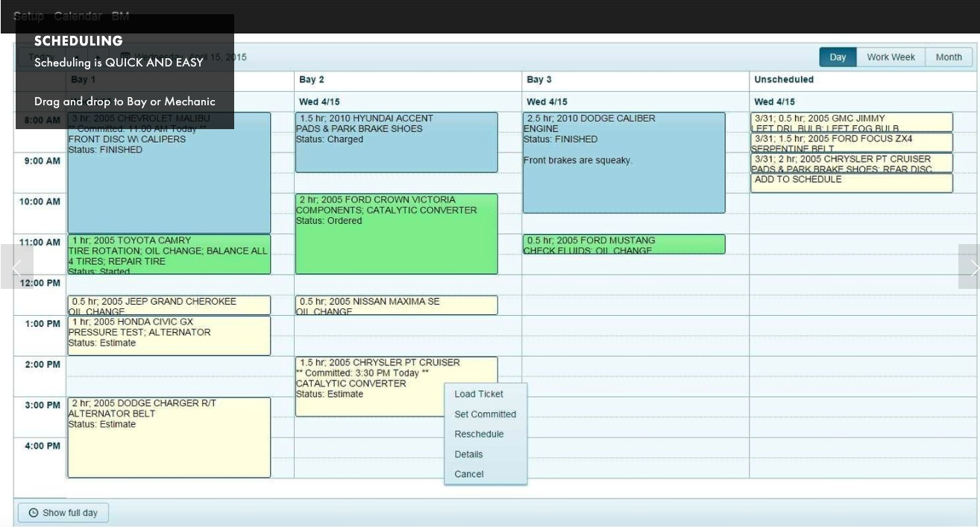The width and height of the screenshot is (980, 527).
Task: Click Wed 4/15 date under Bay 3
Action: [547, 102]
